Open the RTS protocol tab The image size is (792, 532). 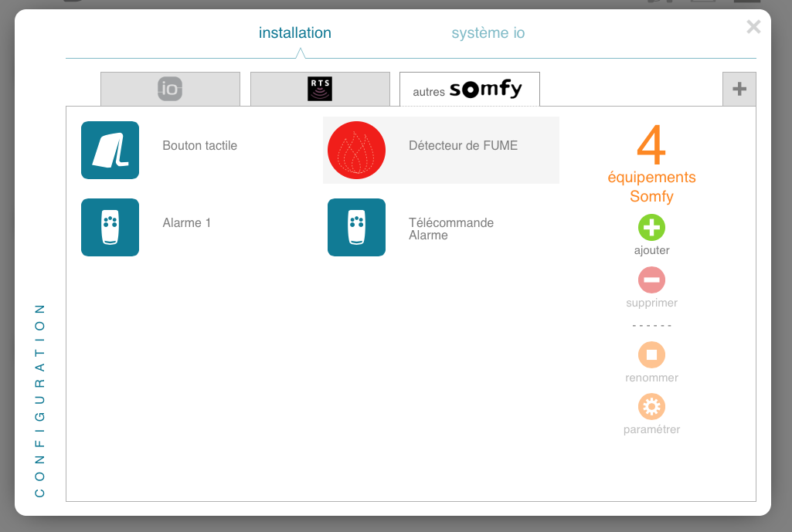320,89
